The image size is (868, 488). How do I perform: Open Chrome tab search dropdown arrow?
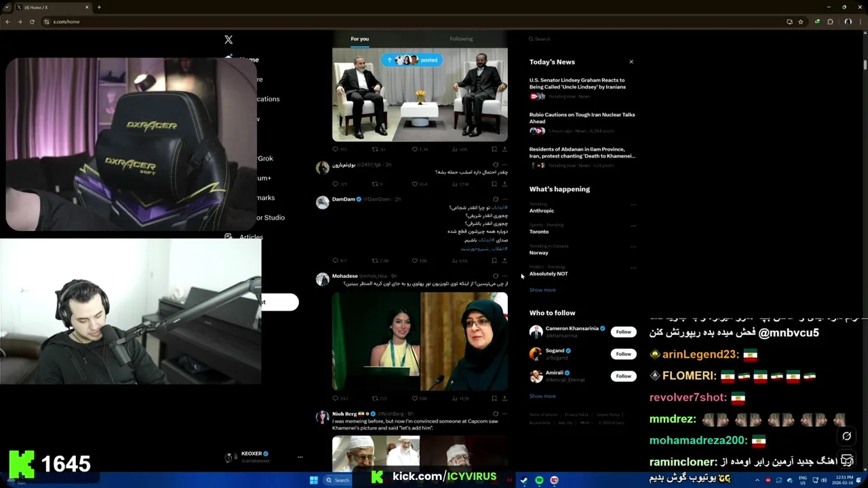7,7
